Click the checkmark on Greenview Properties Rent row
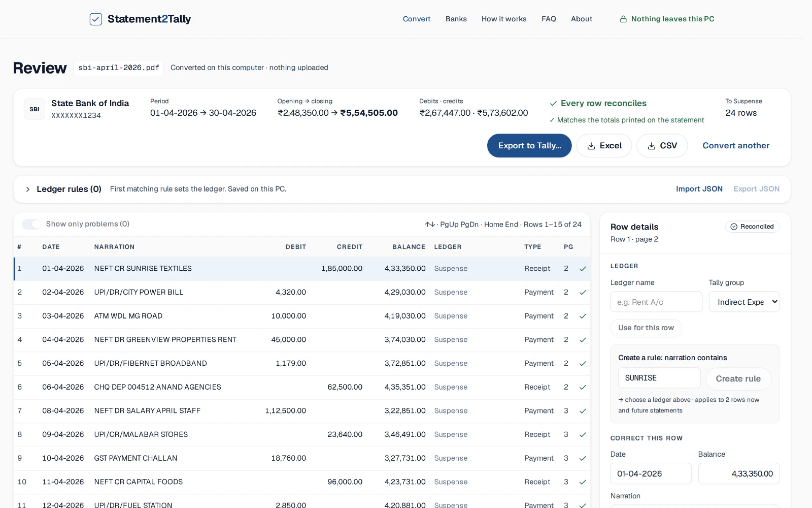This screenshot has height=508, width=812. (583, 340)
